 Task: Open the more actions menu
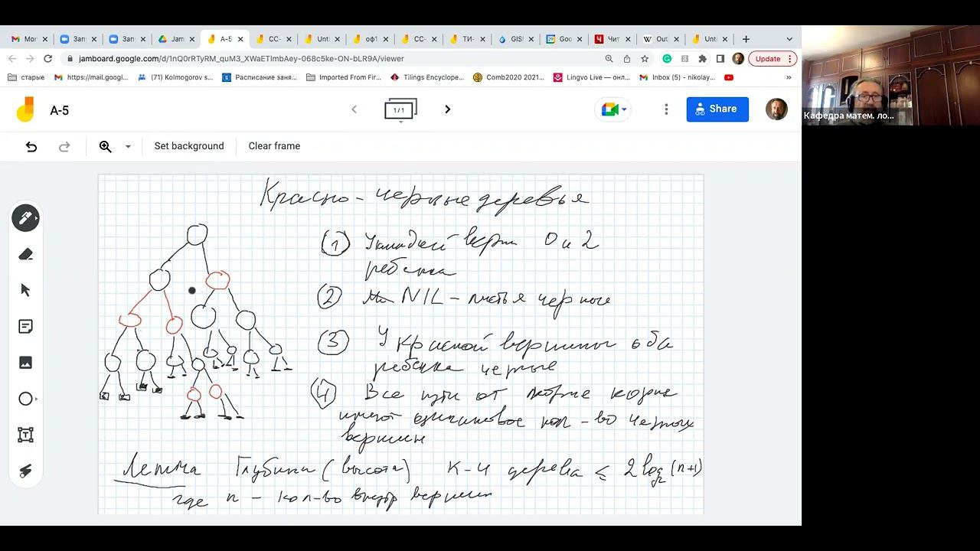point(666,109)
